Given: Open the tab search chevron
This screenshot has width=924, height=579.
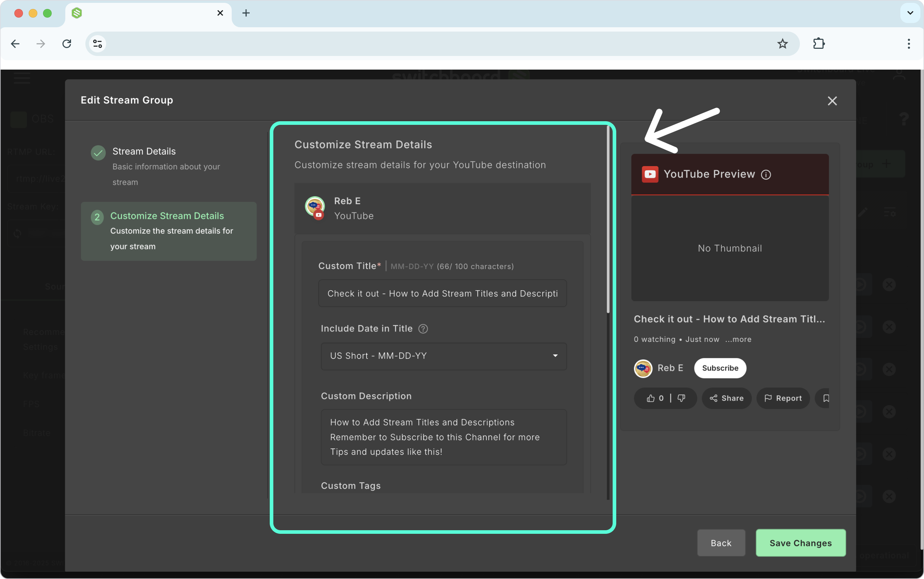Looking at the screenshot, I should pos(910,13).
